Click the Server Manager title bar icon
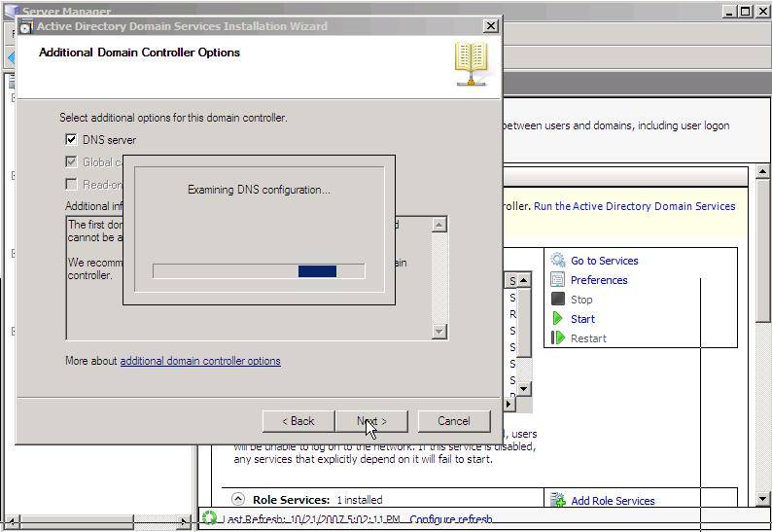772x532 pixels. [x=11, y=11]
